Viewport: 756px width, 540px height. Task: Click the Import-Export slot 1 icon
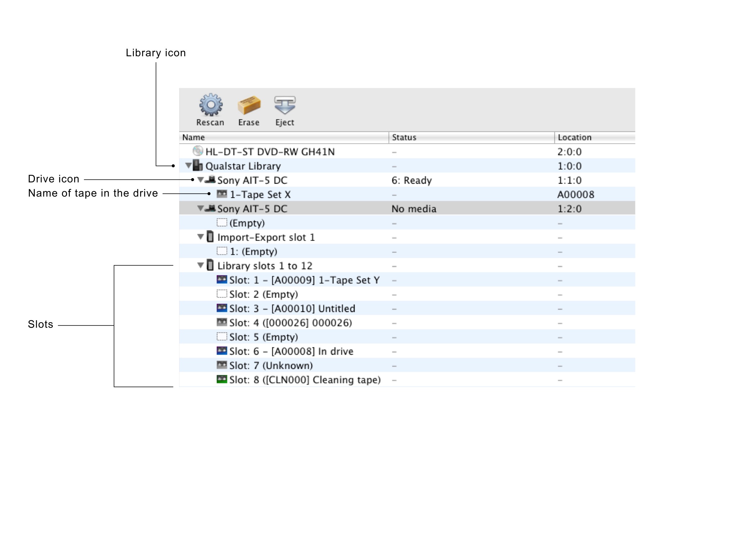click(x=210, y=237)
